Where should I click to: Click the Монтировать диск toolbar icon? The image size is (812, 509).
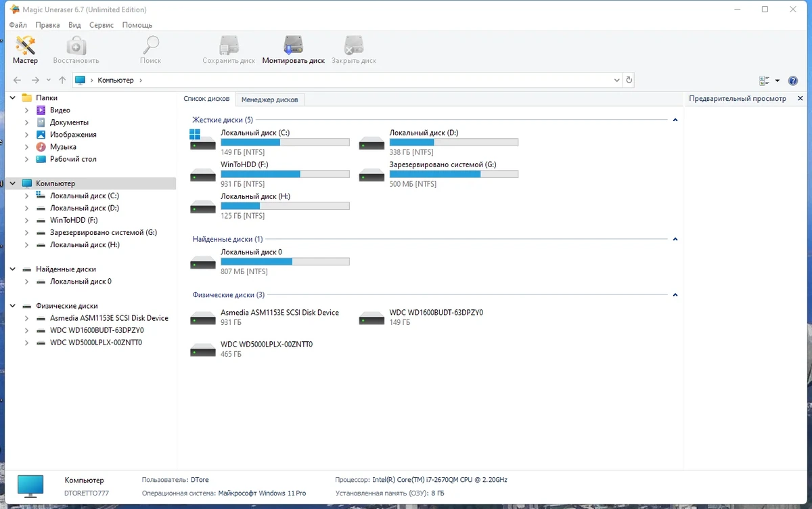(293, 49)
